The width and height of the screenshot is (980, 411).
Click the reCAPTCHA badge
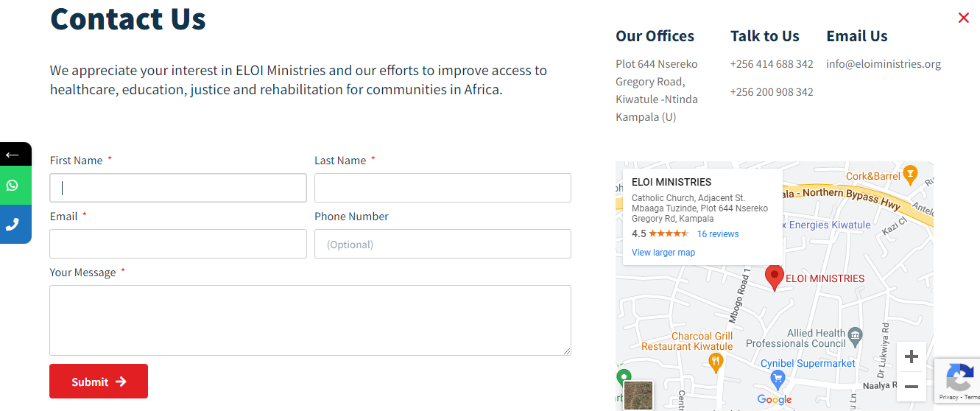click(x=957, y=381)
